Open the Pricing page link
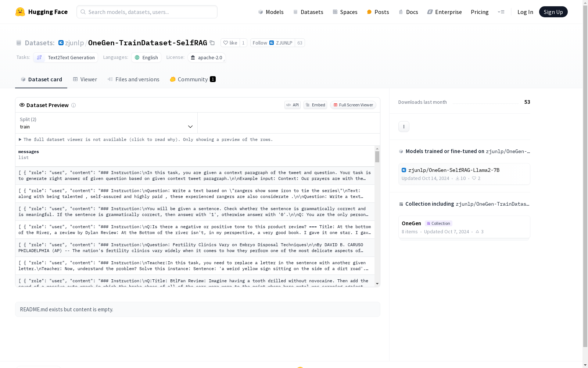 click(x=480, y=12)
